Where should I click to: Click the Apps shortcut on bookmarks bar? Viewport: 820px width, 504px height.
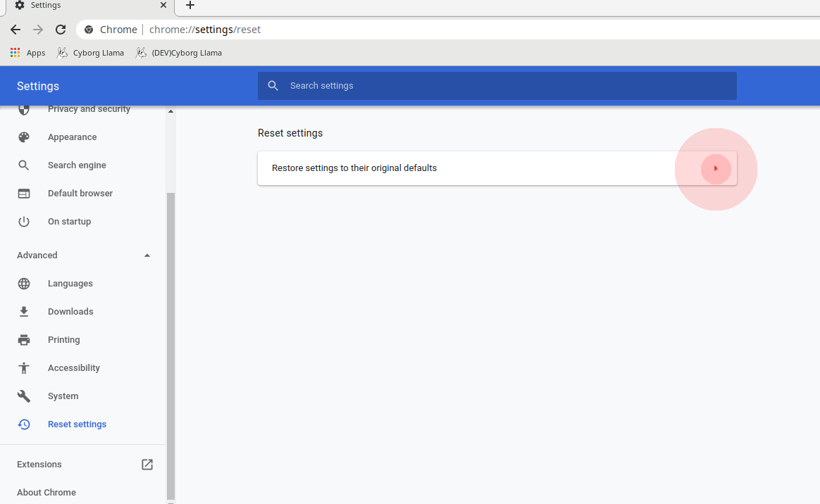click(x=27, y=52)
